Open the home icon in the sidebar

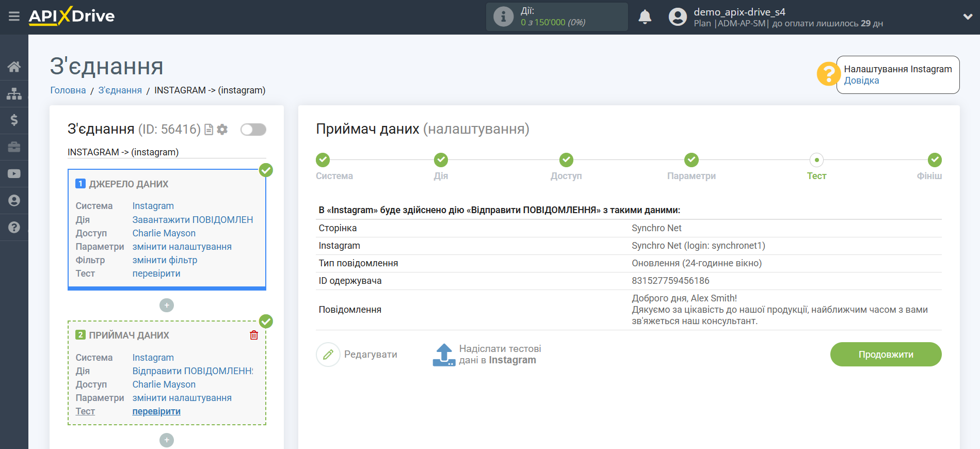[x=14, y=67]
